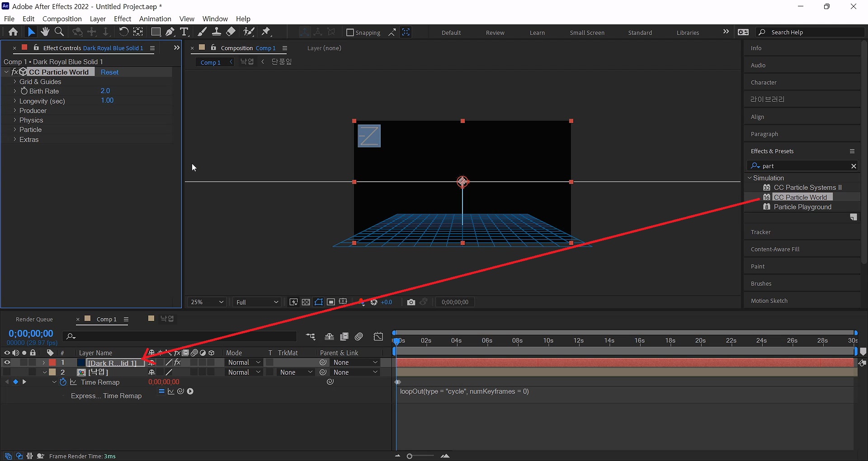Expand the Physics property group
Screen dimensions: 868x461
(x=15, y=120)
